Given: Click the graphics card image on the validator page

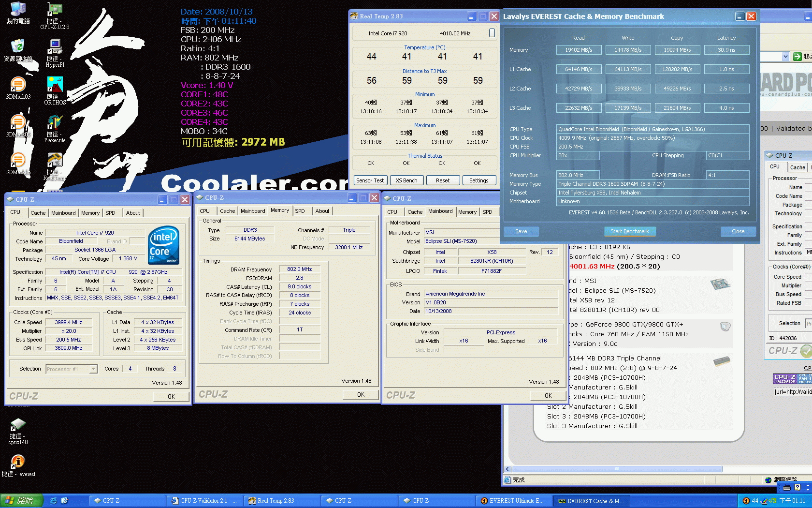Looking at the screenshot, I should 725,327.
